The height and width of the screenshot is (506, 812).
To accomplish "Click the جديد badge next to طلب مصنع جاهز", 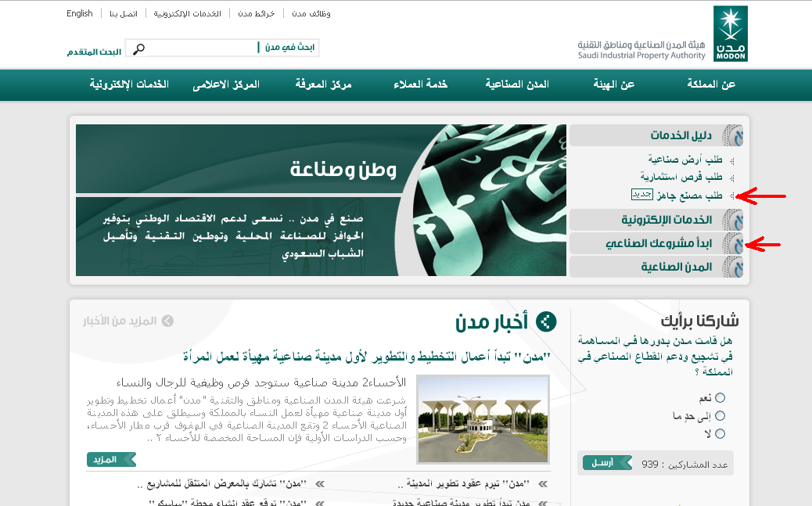I will (642, 194).
